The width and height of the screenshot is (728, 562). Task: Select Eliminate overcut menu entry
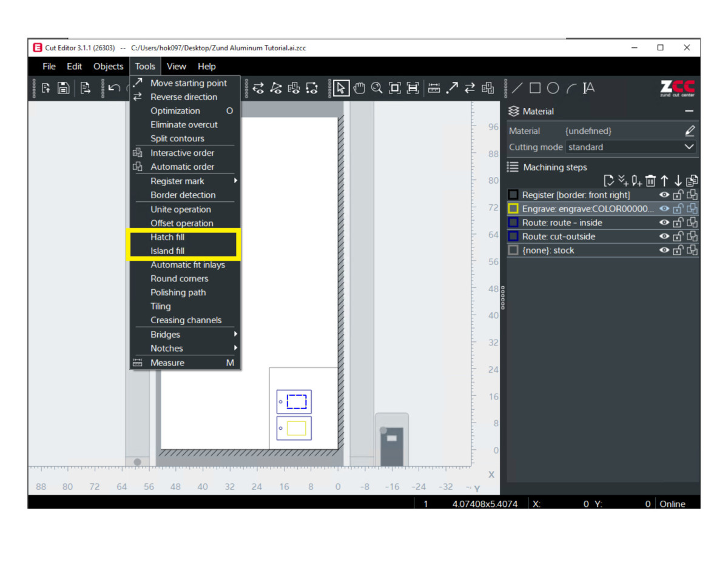pyautogui.click(x=185, y=125)
